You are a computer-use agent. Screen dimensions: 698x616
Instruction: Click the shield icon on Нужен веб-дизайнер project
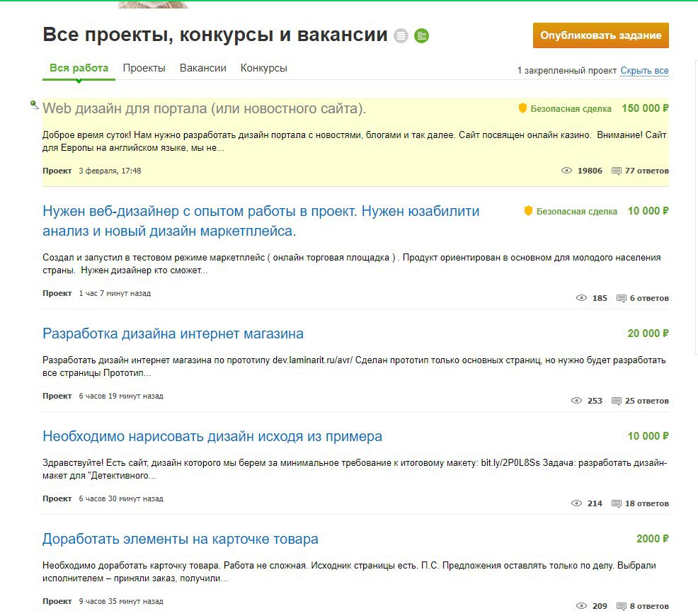coord(528,210)
